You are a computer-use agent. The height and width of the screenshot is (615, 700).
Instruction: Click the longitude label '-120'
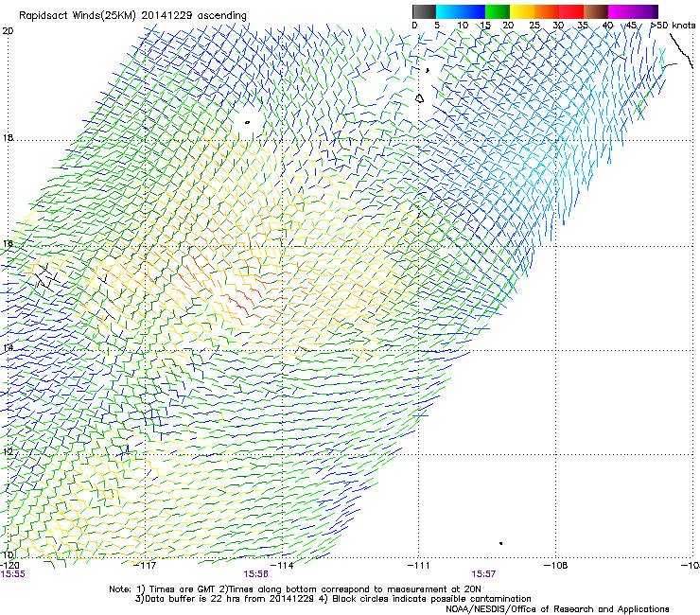9,566
